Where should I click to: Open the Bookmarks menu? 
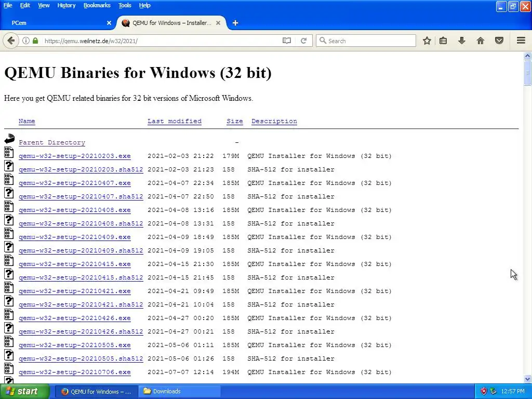pyautogui.click(x=97, y=5)
